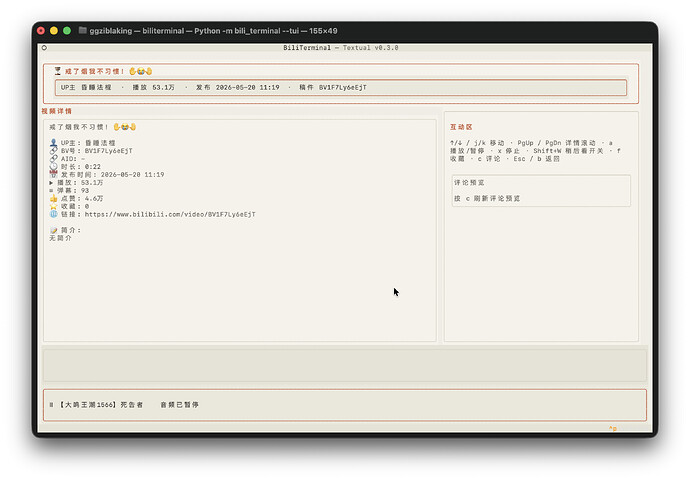Click the green zoom button of terminal window
This screenshot has height=480, width=690.
[67, 30]
